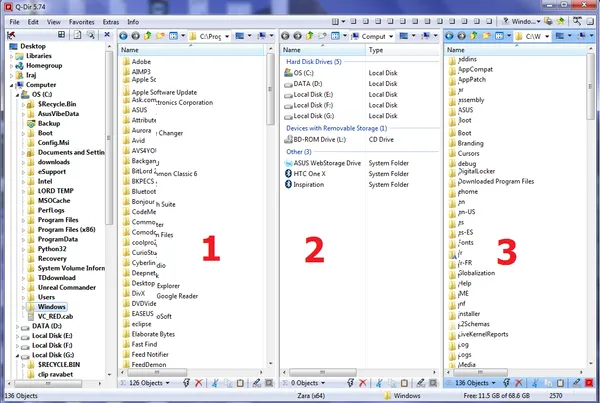This screenshot has width=600, height=403.
Task: Click the red icon above Desktop tree node
Action: tap(11, 35)
